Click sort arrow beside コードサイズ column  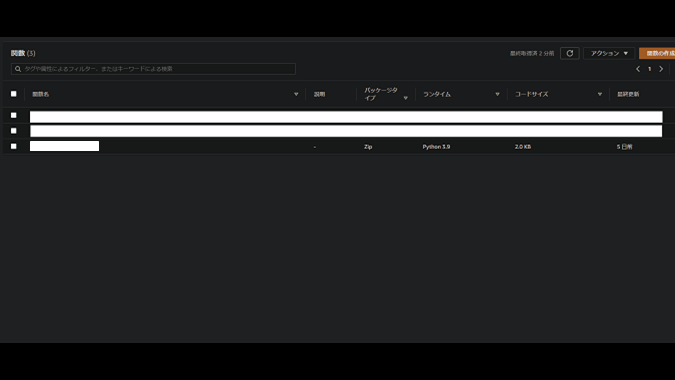point(600,94)
